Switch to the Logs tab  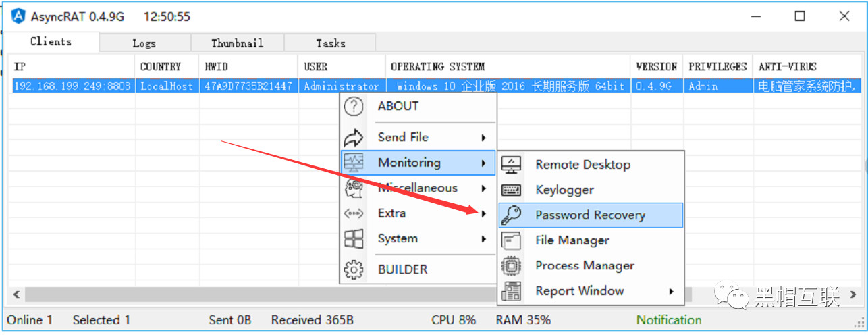point(144,43)
